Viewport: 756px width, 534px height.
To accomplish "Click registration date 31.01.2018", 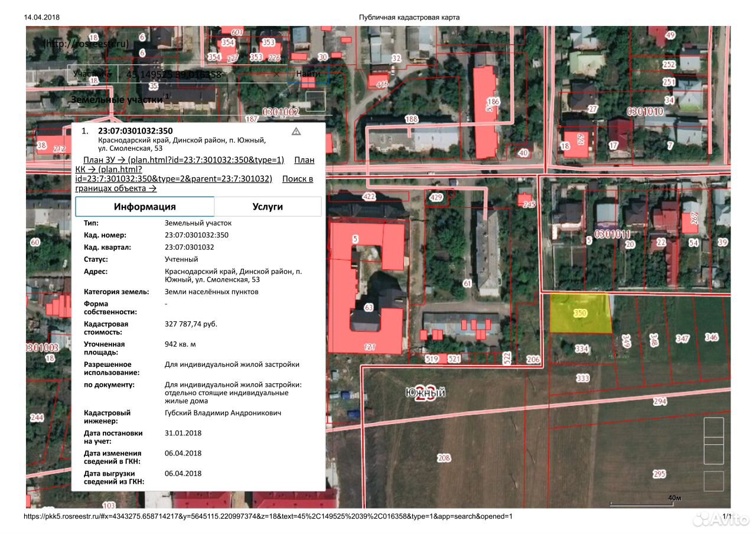I will pos(183,433).
